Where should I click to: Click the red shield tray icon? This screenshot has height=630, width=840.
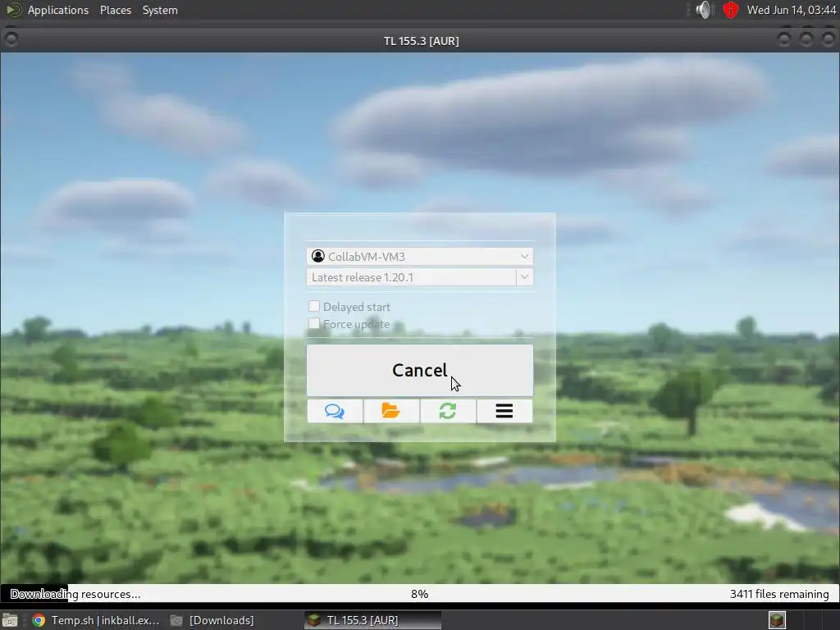pos(731,10)
